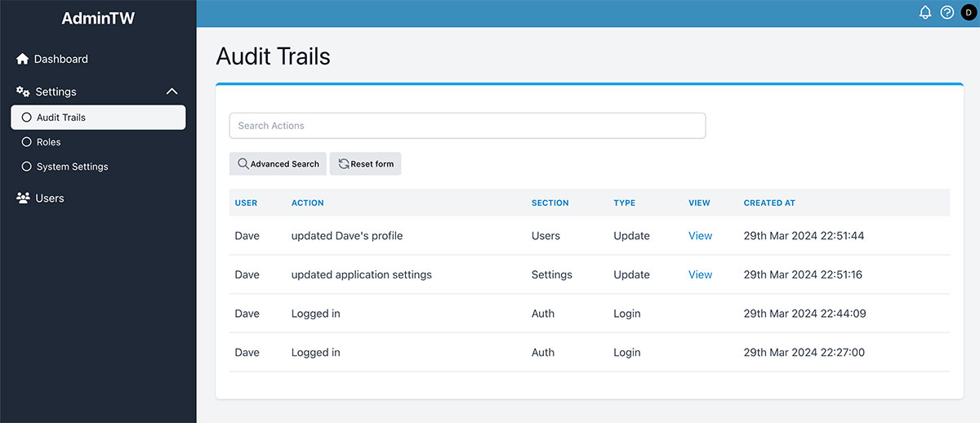
Task: Collapse the Settings menu chevron
Action: 171,91
